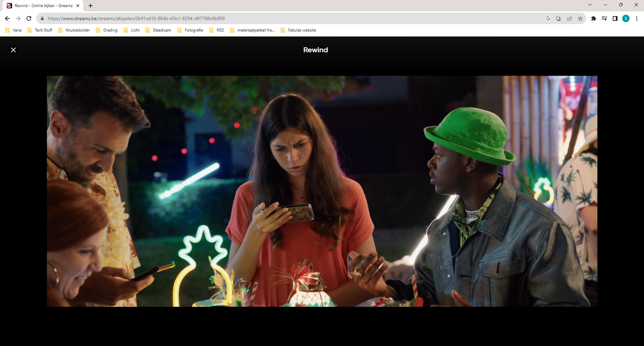Image resolution: width=644 pixels, height=346 pixels.
Task: Open the Extensions puzzle icon
Action: click(593, 19)
